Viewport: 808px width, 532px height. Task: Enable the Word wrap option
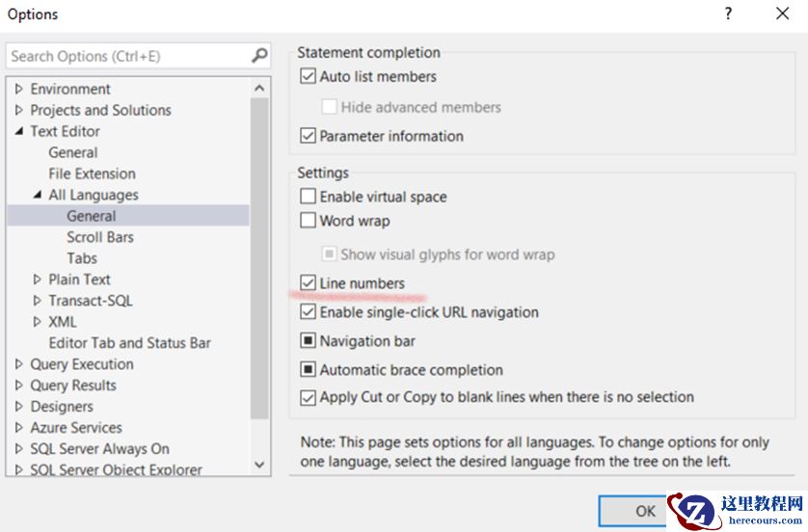(309, 221)
